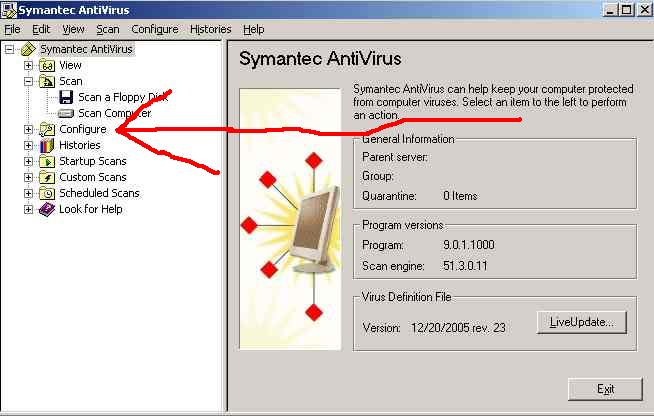The width and height of the screenshot is (654, 416).
Task: Click the Scheduled Scans clock icon
Action: point(47,193)
